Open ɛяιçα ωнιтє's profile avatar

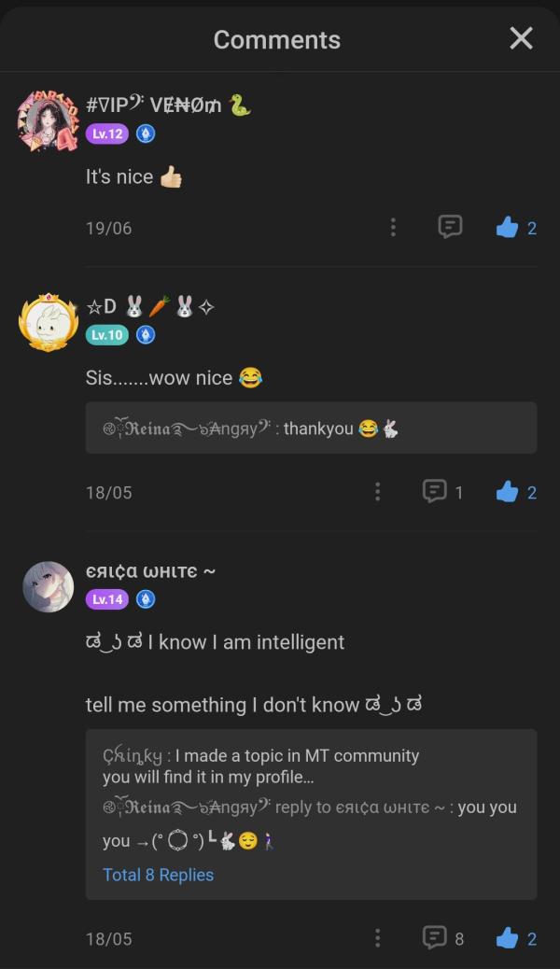click(48, 586)
